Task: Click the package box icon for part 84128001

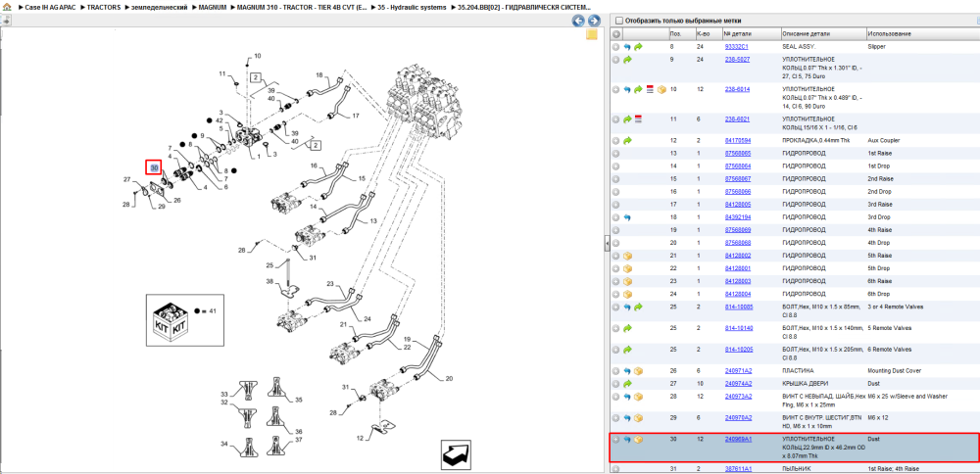Action: pyautogui.click(x=627, y=268)
